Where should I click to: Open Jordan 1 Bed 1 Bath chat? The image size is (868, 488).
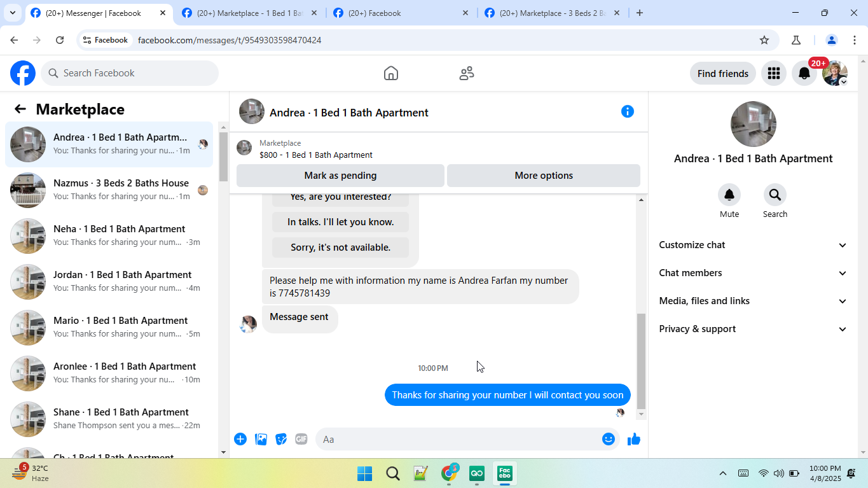point(109,282)
